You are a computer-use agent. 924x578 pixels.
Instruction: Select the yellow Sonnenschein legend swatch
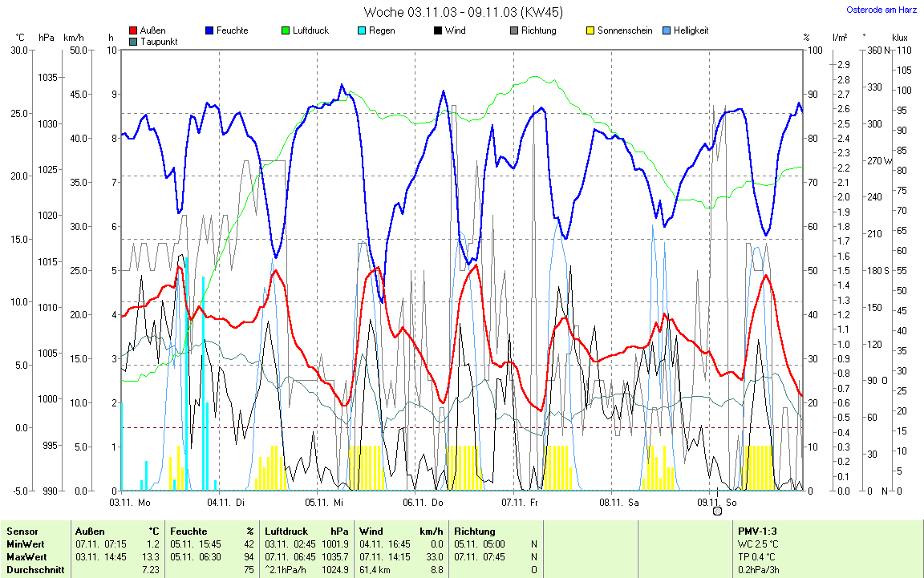590,31
